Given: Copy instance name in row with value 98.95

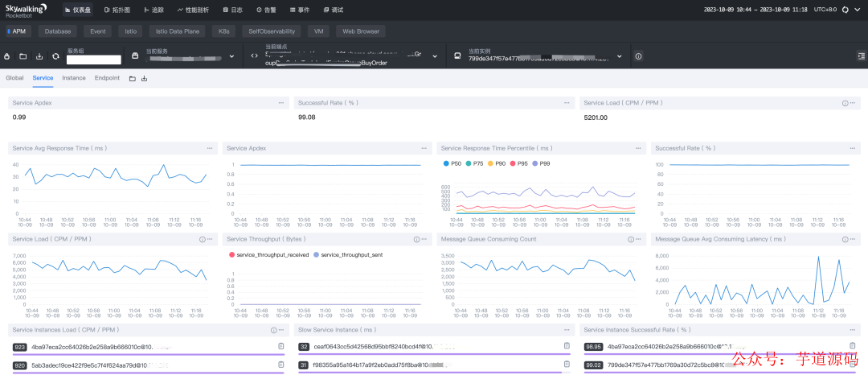Looking at the screenshot, I should click(x=853, y=346).
